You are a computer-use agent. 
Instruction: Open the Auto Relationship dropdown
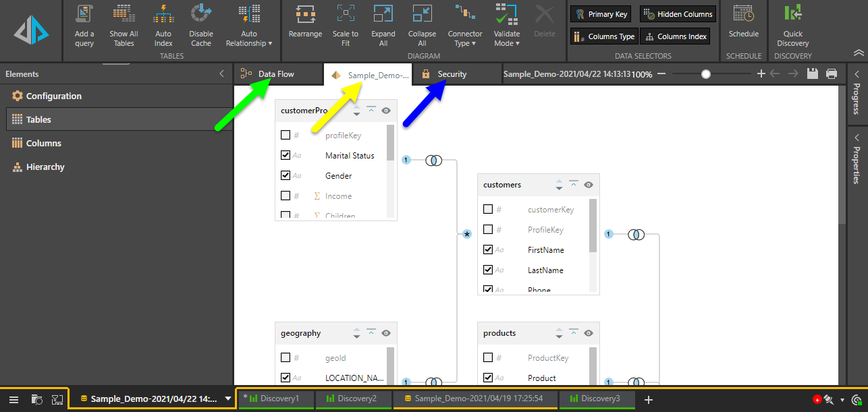[249, 26]
